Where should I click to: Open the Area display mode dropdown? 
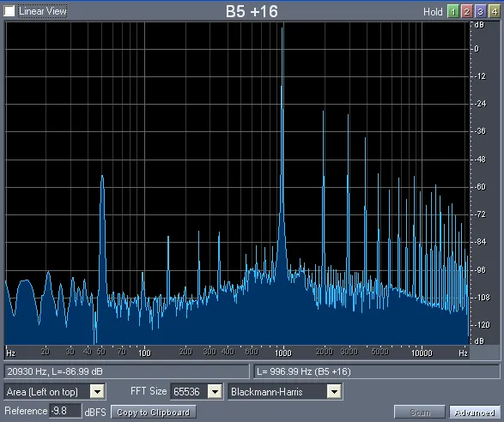[x=97, y=392]
